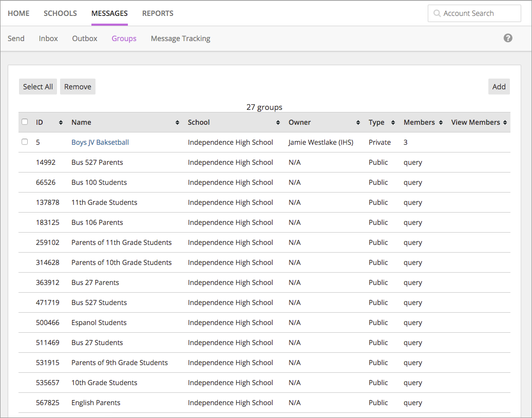Viewport: 532px width, 418px height.
Task: Sort by Owner column arrows
Action: point(358,123)
